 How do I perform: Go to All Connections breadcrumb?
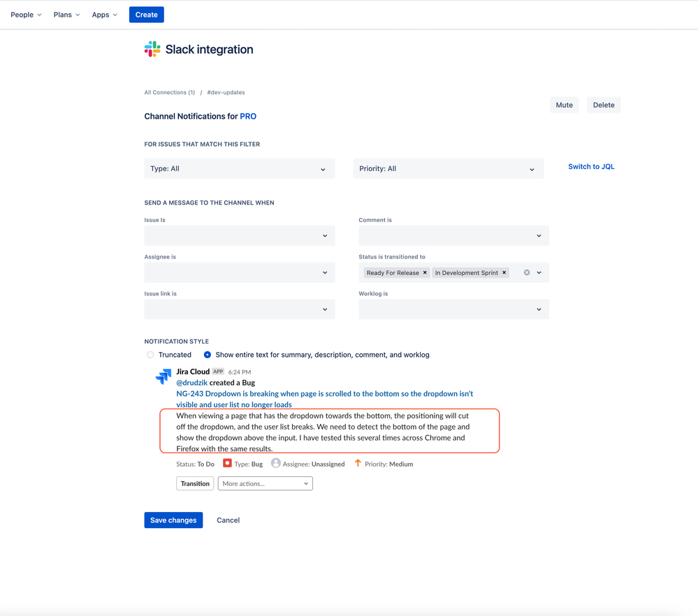pyautogui.click(x=170, y=93)
